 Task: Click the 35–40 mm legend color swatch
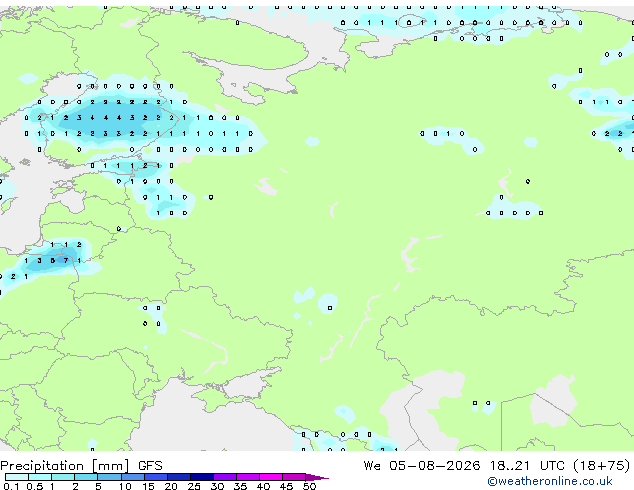(248, 477)
